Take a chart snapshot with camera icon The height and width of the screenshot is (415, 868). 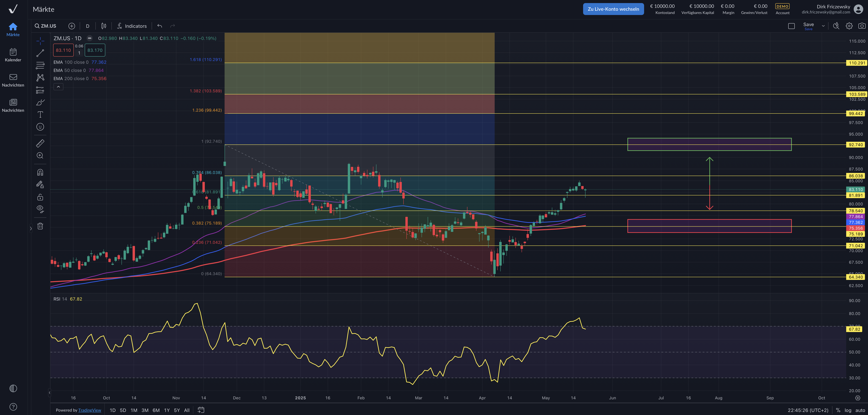pyautogui.click(x=862, y=26)
